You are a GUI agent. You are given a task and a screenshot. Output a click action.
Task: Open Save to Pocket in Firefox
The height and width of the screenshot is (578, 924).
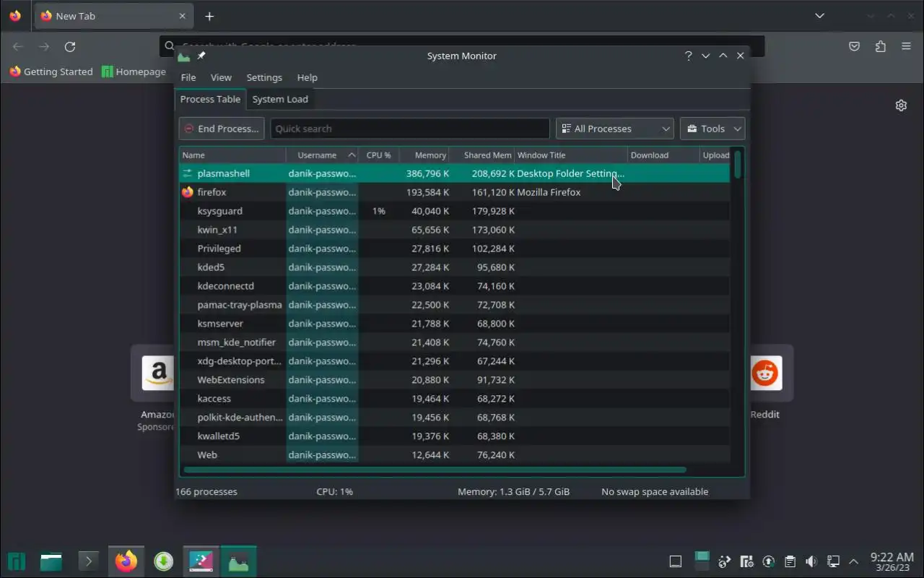tap(854, 46)
